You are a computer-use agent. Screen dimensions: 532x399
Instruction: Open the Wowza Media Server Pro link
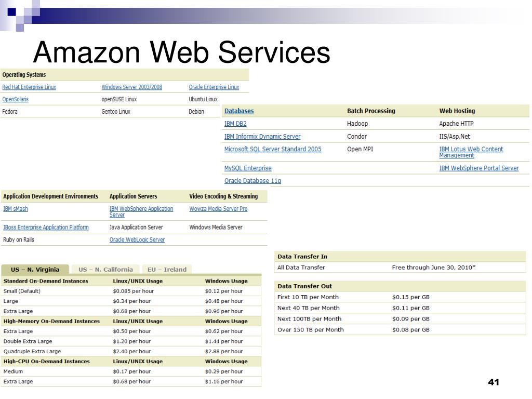point(218,209)
